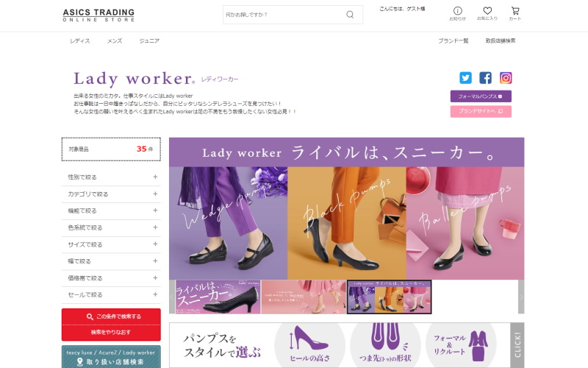This screenshot has height=368, width=588.
Task: Click the search magnifier icon
Action: pos(350,15)
